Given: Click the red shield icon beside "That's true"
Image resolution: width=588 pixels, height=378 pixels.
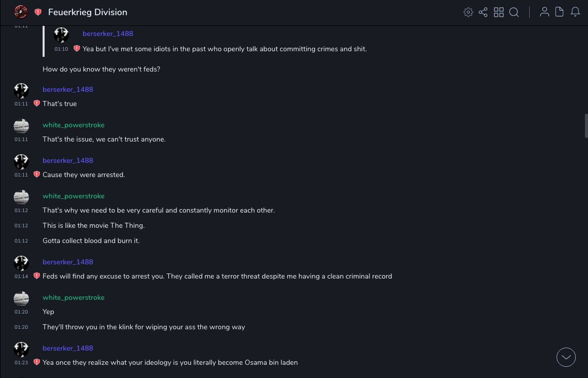Looking at the screenshot, I should point(36,104).
